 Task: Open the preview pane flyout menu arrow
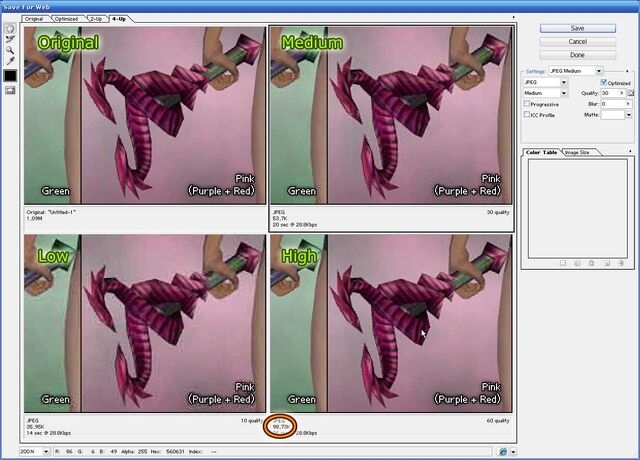pyautogui.click(x=513, y=17)
